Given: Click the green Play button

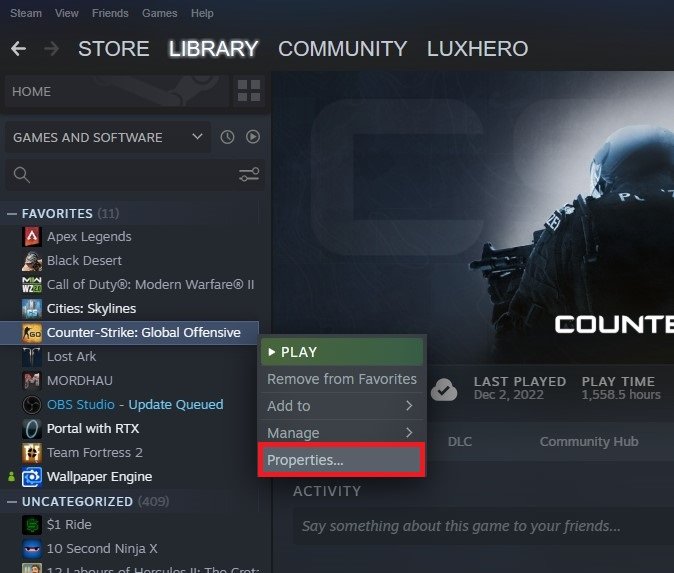Looking at the screenshot, I should pos(342,352).
